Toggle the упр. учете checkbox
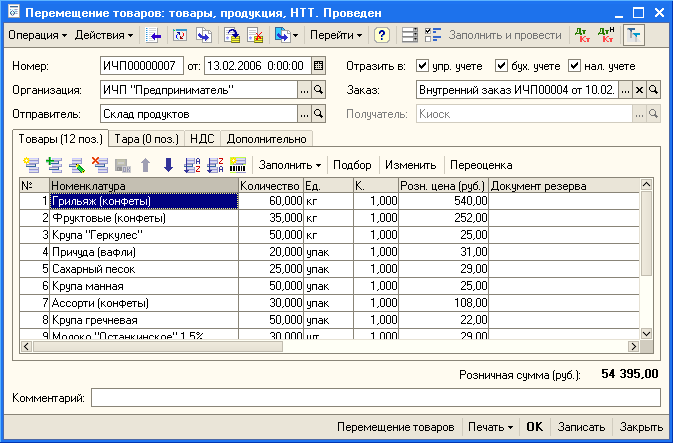 (x=422, y=66)
